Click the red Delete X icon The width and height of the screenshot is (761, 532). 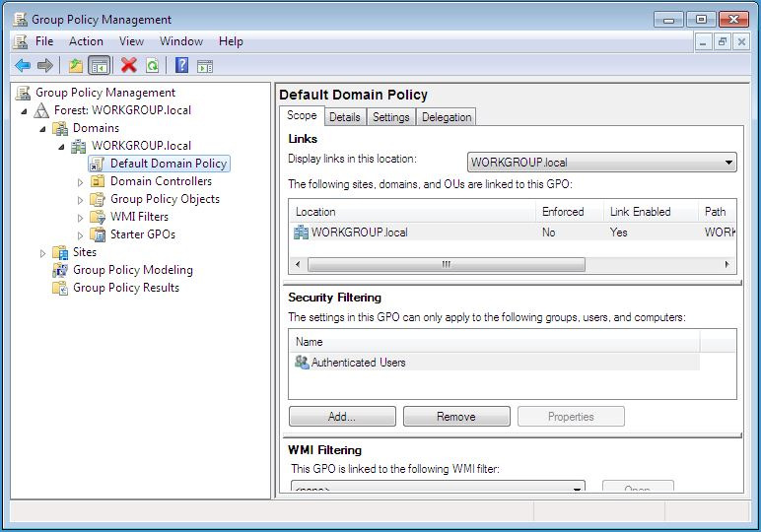pos(128,65)
